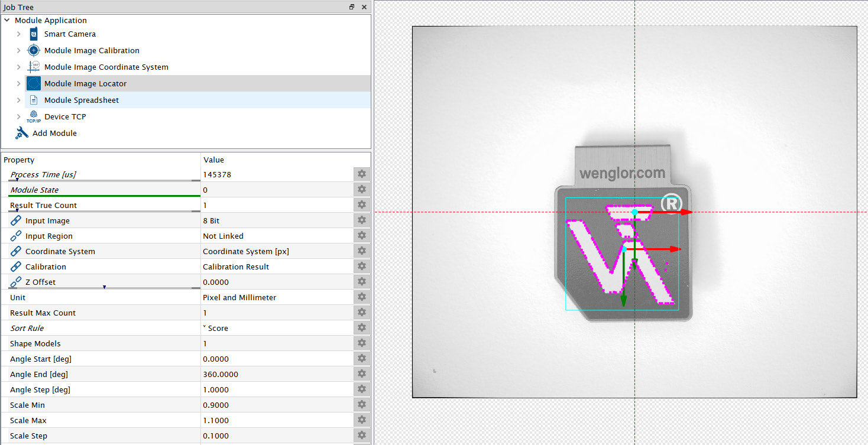This screenshot has width=868, height=445.
Task: Open gear settings for the Unit property
Action: (362, 297)
